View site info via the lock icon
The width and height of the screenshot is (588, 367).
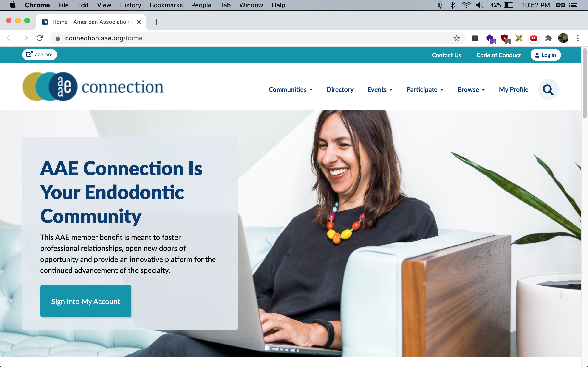58,38
